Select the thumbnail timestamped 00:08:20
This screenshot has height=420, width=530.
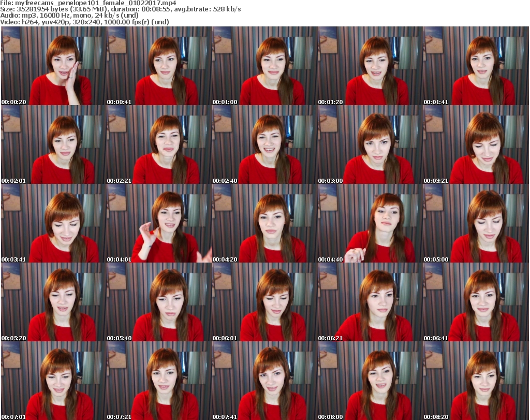coord(476,381)
